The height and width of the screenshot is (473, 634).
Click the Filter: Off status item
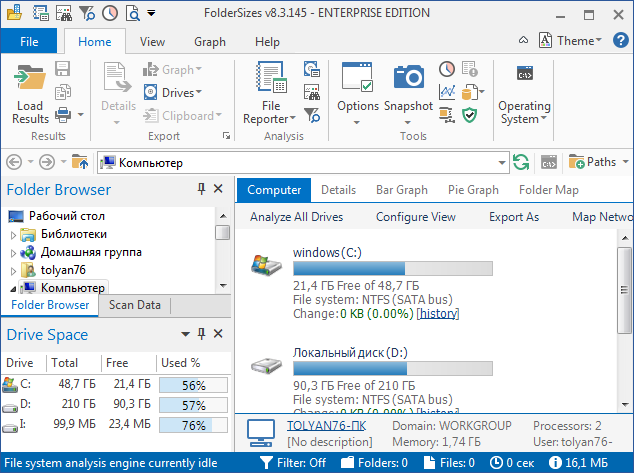pos(293,462)
